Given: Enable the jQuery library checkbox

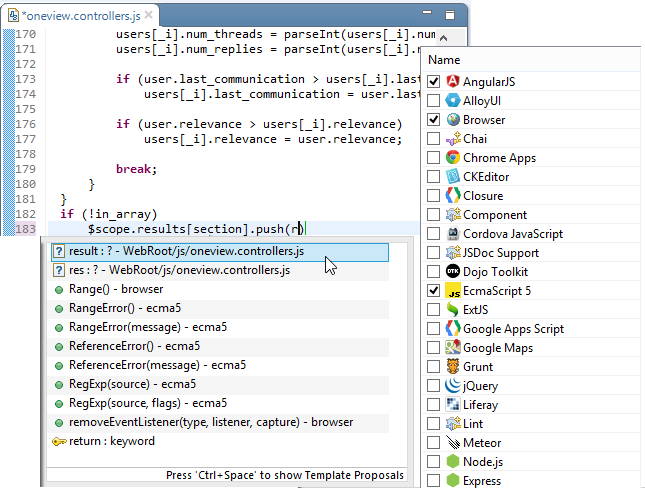Looking at the screenshot, I should (x=433, y=385).
